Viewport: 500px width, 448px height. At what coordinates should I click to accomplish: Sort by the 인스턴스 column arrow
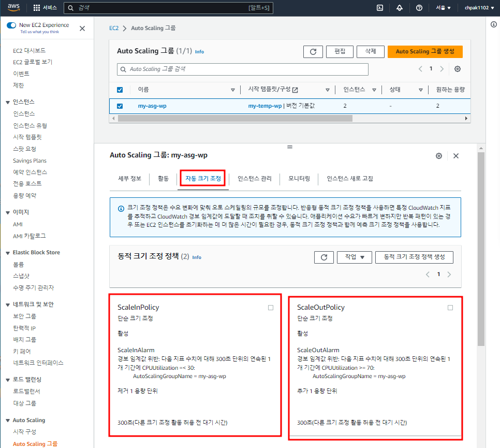pyautogui.click(x=374, y=90)
